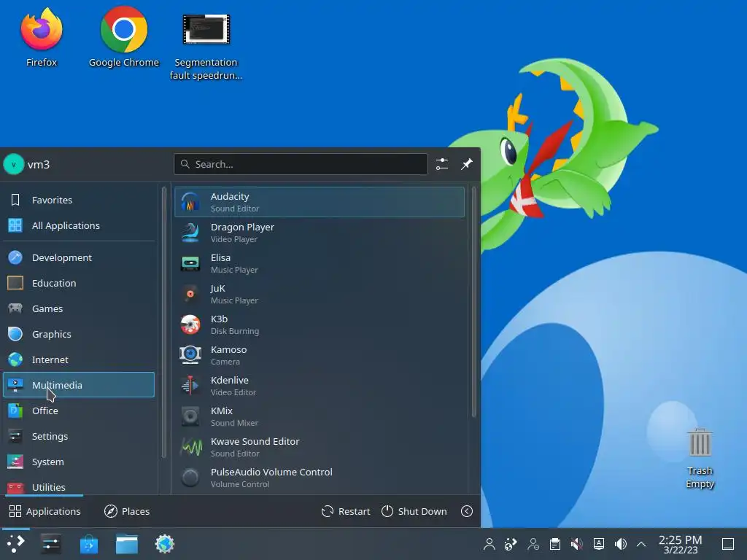Open web browser globe icon in taskbar
747x560 pixels.
point(165,544)
